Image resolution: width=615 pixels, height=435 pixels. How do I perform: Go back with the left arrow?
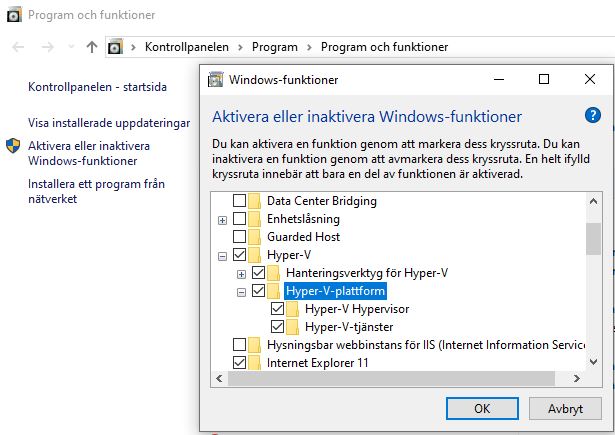pyautogui.click(x=18, y=47)
